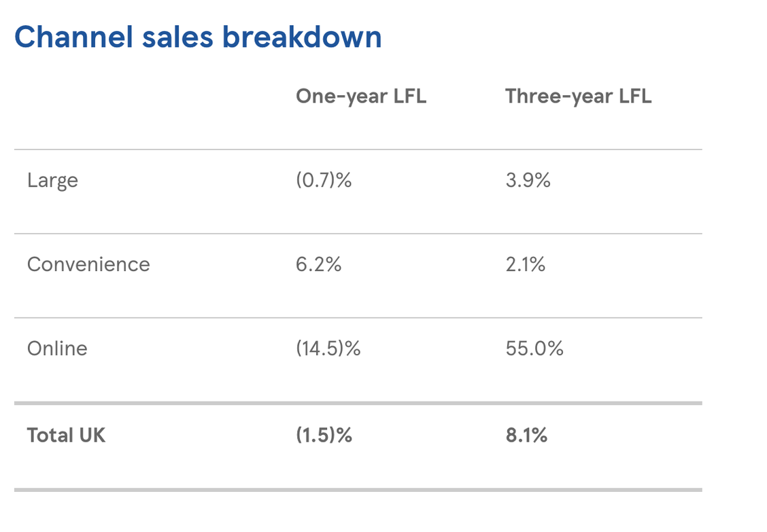Image resolution: width=767 pixels, height=532 pixels.
Task: Click the Online row label
Action: tap(57, 349)
